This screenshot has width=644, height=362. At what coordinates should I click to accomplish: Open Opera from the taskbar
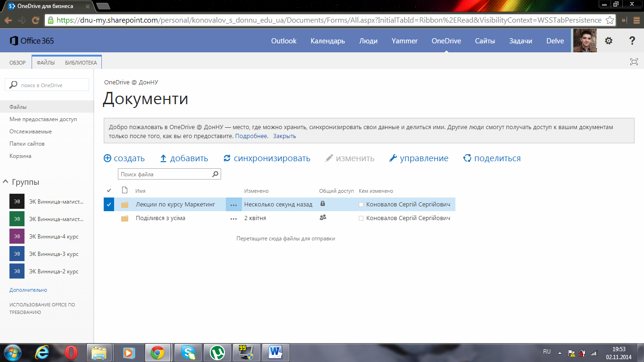point(71,353)
